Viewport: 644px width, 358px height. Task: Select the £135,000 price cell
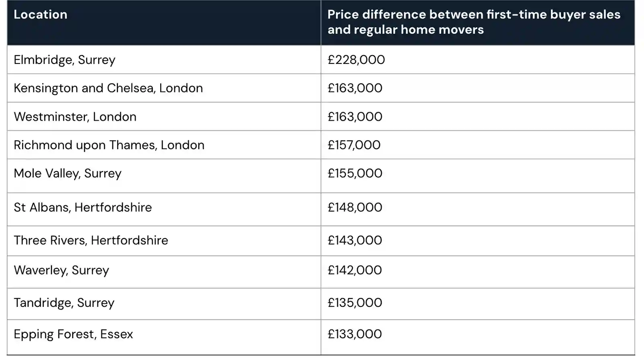(355, 303)
